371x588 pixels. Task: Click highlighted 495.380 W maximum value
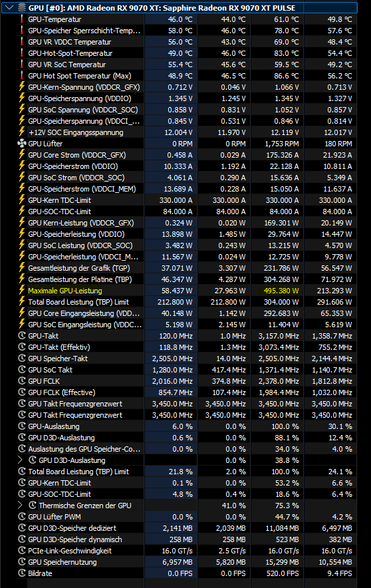(280, 291)
